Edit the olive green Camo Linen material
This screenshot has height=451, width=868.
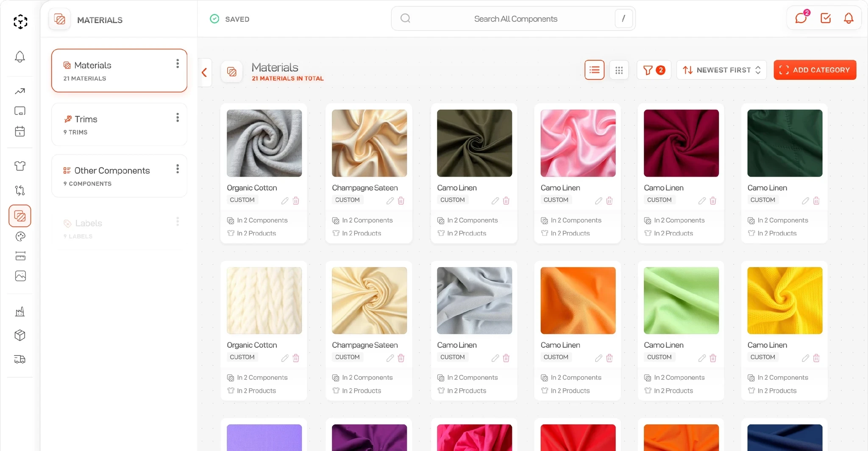point(495,201)
